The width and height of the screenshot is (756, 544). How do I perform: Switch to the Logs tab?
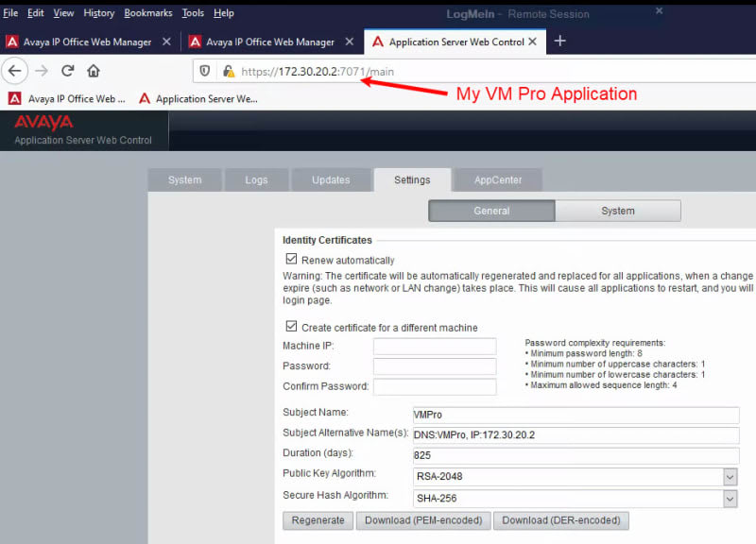coord(256,179)
